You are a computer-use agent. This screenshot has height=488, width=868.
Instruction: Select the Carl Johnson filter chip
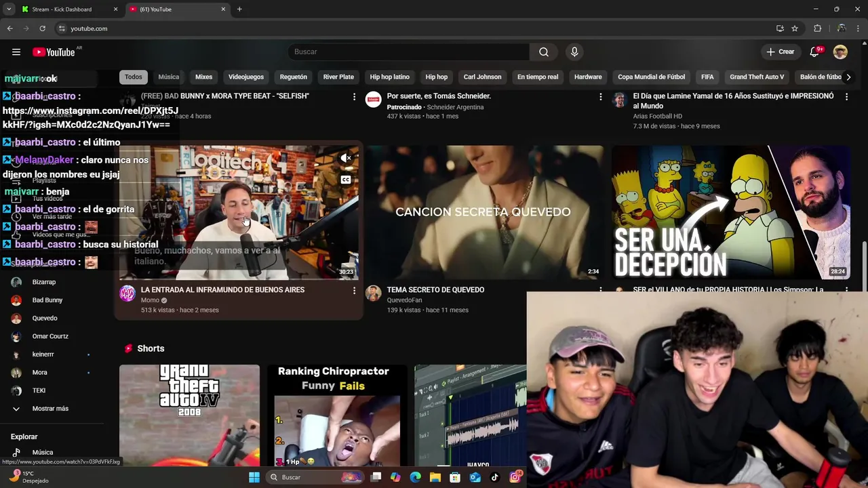[483, 77]
